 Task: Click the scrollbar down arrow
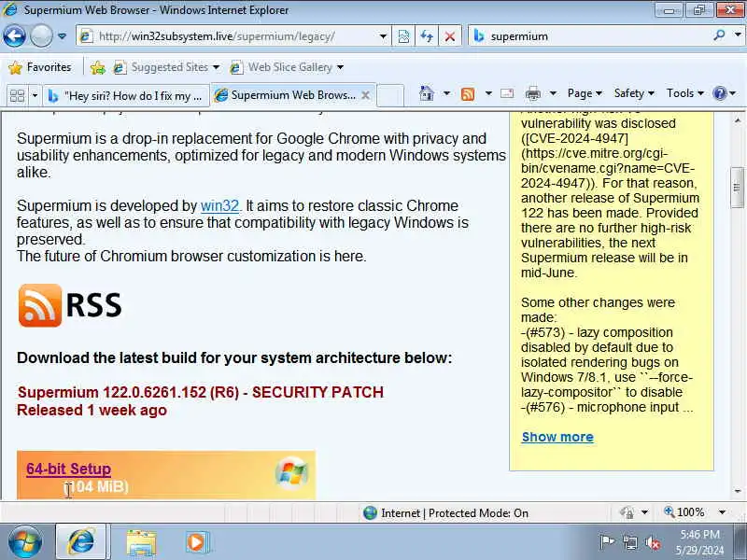pyautogui.click(x=737, y=491)
